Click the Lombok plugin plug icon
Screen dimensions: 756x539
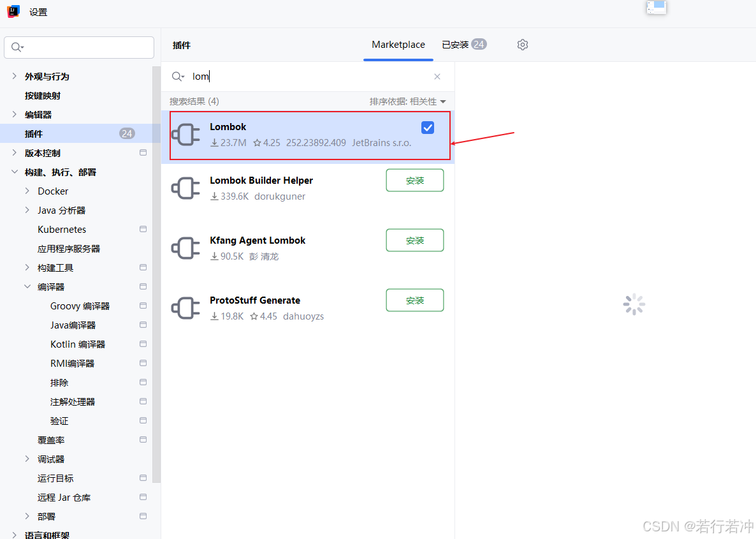pyautogui.click(x=185, y=135)
